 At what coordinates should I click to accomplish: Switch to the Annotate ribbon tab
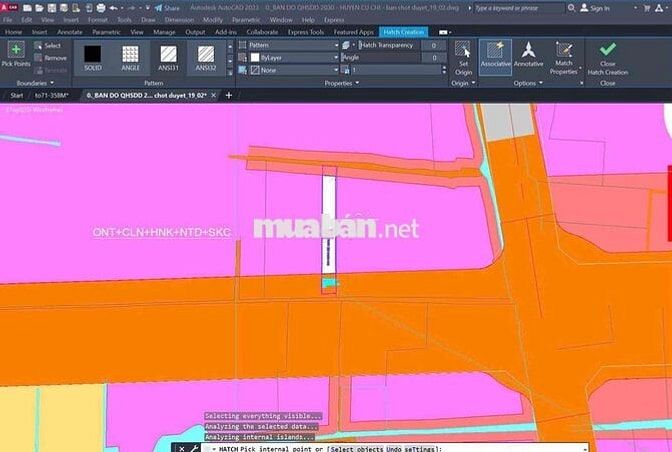coord(69,32)
